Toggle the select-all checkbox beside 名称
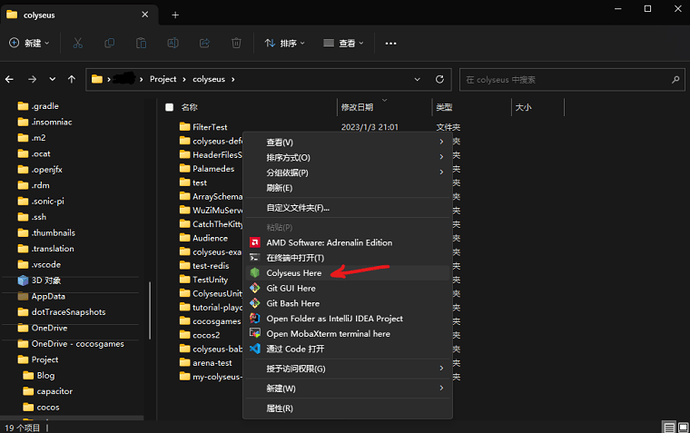The height and width of the screenshot is (433, 690). pyautogui.click(x=169, y=107)
